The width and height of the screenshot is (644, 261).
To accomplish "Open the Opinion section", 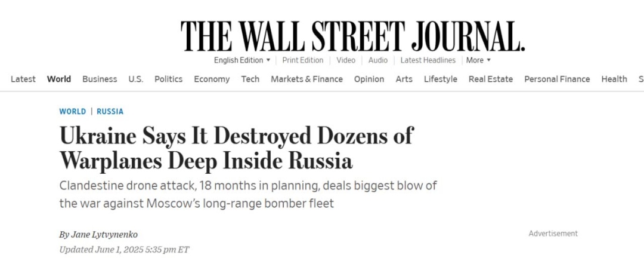I will coord(369,79).
